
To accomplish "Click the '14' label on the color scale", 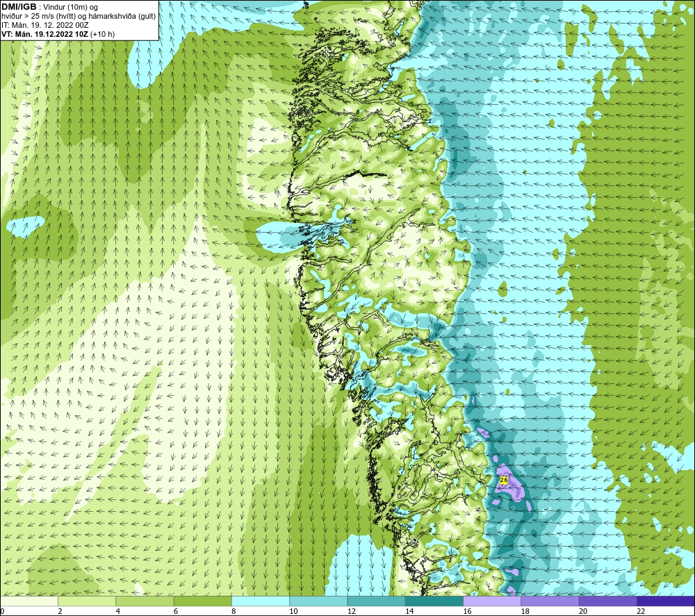I will click(x=409, y=611).
